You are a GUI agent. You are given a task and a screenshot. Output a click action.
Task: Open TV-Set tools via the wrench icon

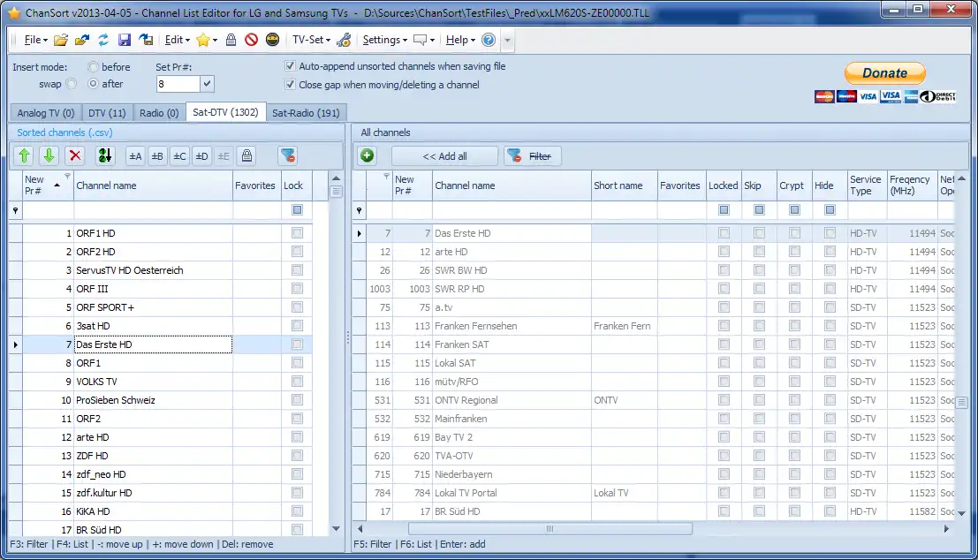[344, 40]
